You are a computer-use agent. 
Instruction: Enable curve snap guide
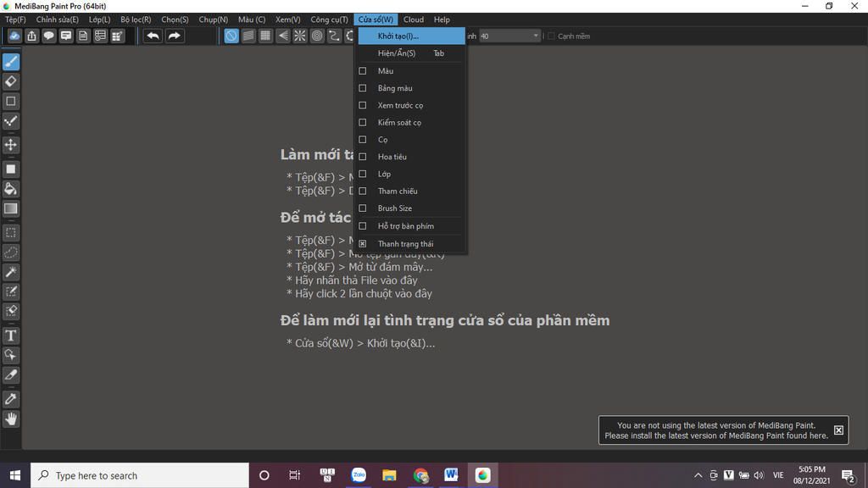[334, 36]
